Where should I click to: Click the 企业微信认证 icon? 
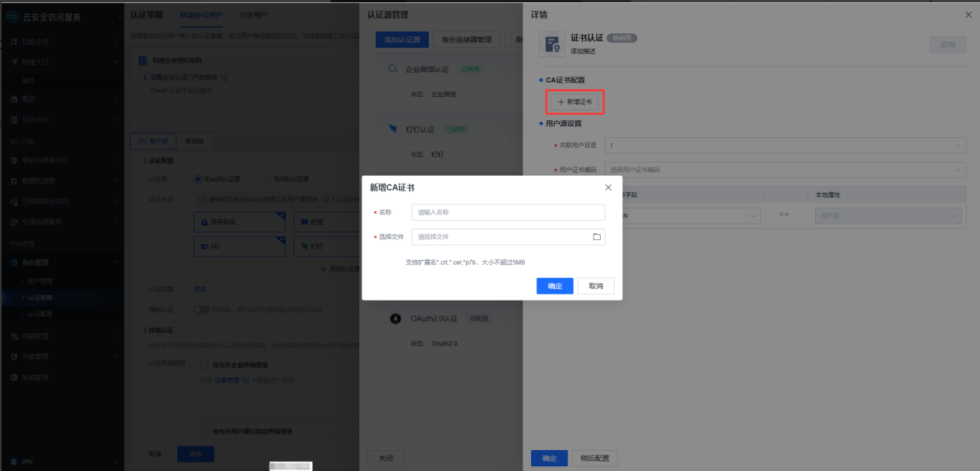click(x=394, y=69)
